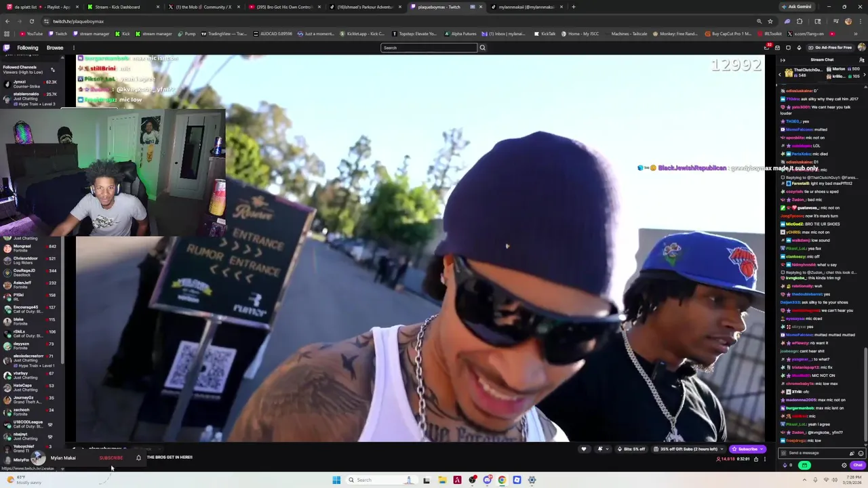Open the Windows Start menu
This screenshot has width=868, height=488.
tap(336, 480)
